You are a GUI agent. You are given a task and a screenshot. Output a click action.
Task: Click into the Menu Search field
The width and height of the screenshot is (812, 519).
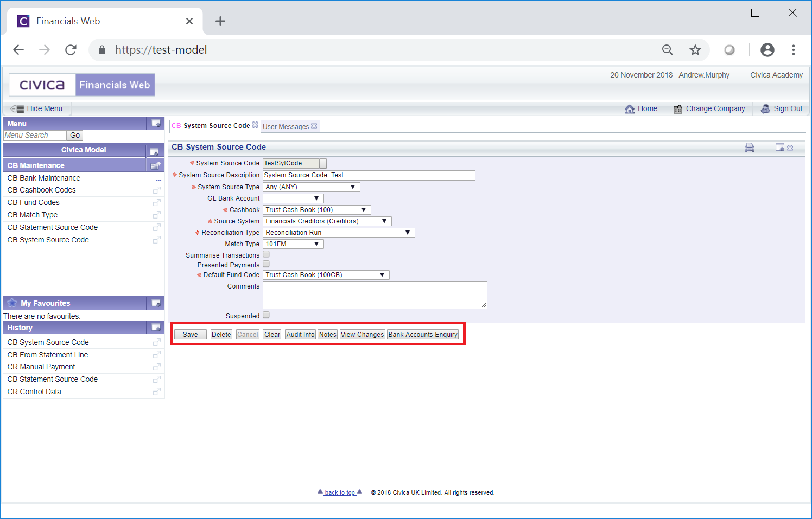coord(35,136)
